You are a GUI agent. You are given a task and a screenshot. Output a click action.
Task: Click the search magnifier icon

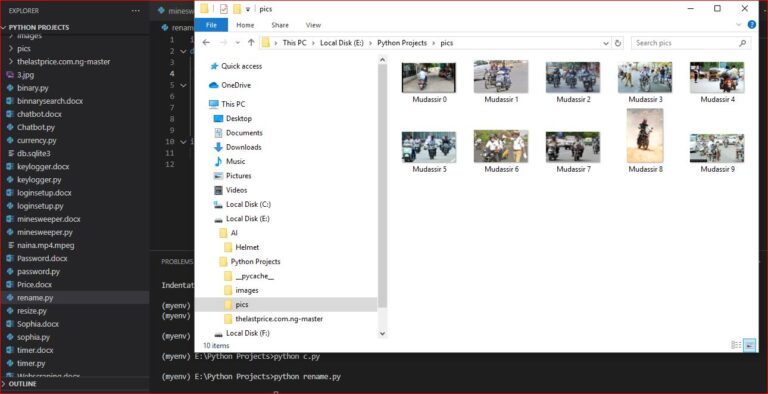(x=743, y=43)
